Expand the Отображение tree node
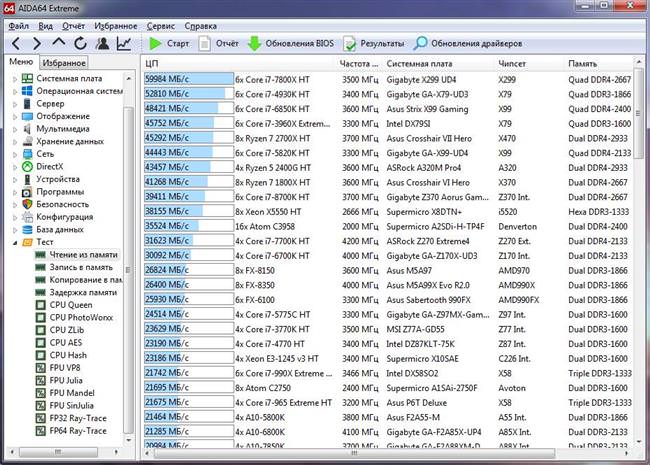 [x=15, y=116]
